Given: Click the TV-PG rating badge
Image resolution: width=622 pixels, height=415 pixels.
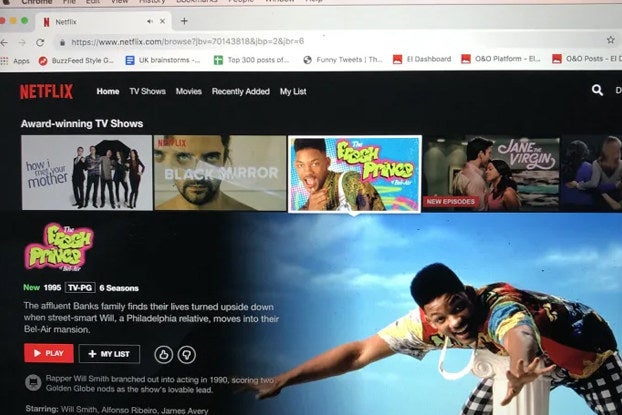Looking at the screenshot, I should tap(80, 288).
